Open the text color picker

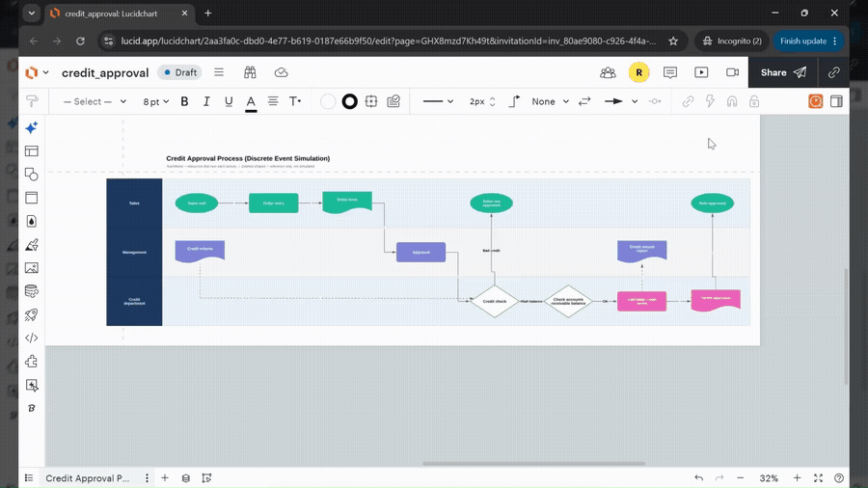coord(251,102)
